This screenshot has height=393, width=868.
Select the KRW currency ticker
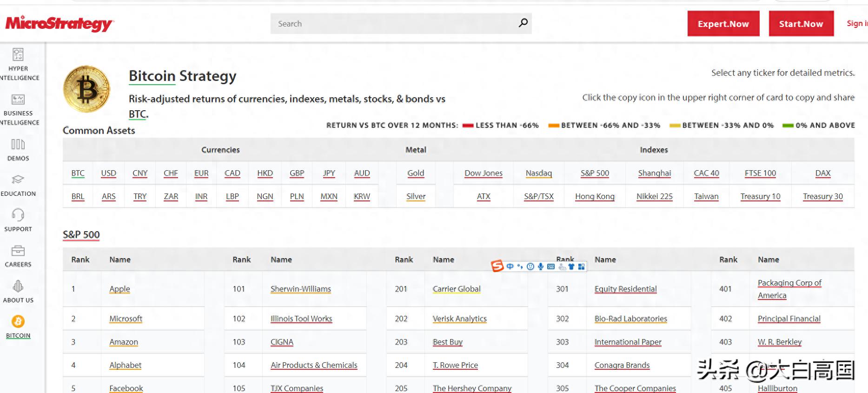362,196
